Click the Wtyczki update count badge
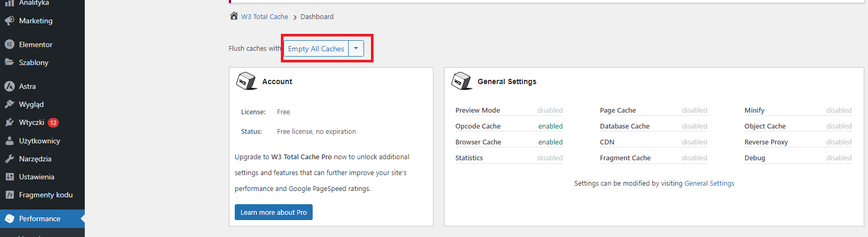 coord(53,122)
